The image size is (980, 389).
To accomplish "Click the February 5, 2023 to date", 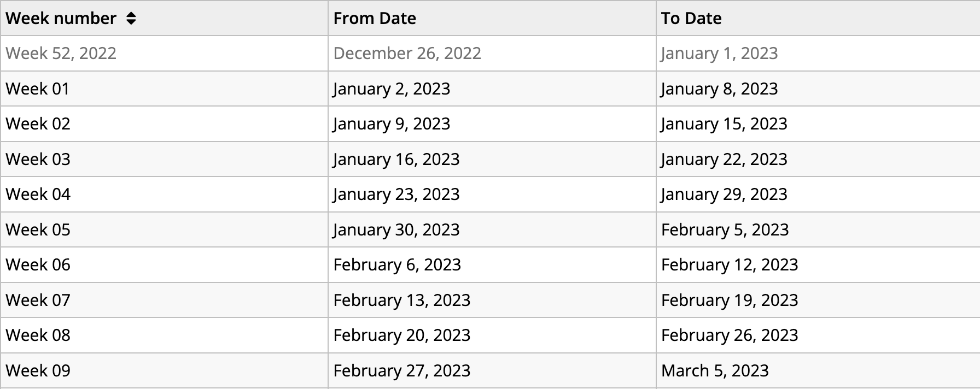I will click(725, 229).
